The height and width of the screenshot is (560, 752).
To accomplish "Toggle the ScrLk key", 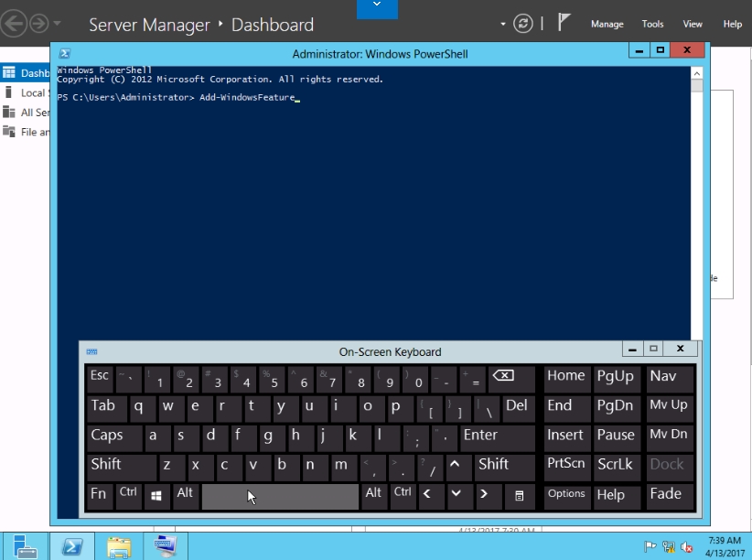I will 617,467.
